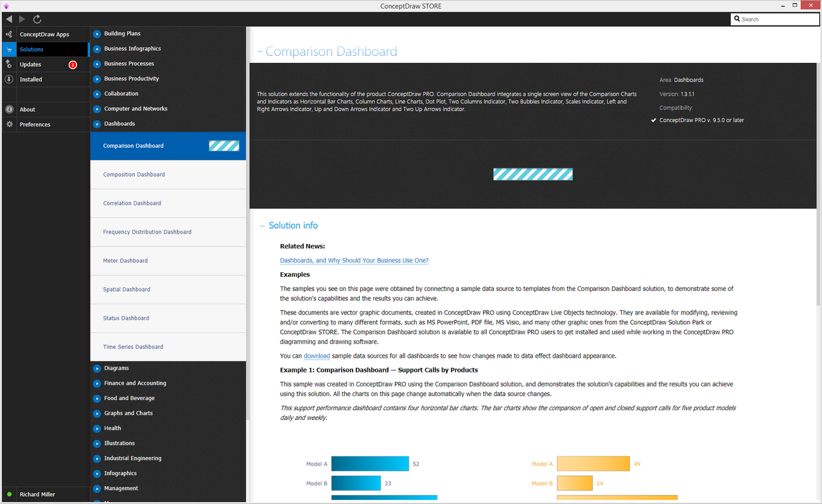
Task: Open the Graphs and Charts category
Action: tap(128, 413)
